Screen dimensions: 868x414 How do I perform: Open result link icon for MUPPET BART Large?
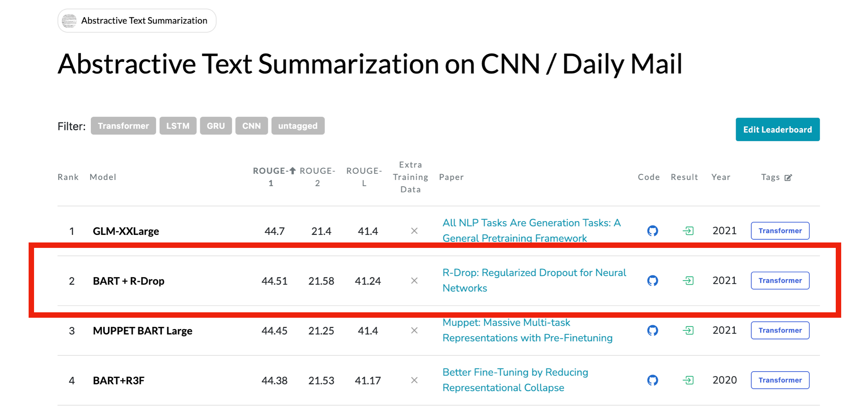pyautogui.click(x=688, y=330)
